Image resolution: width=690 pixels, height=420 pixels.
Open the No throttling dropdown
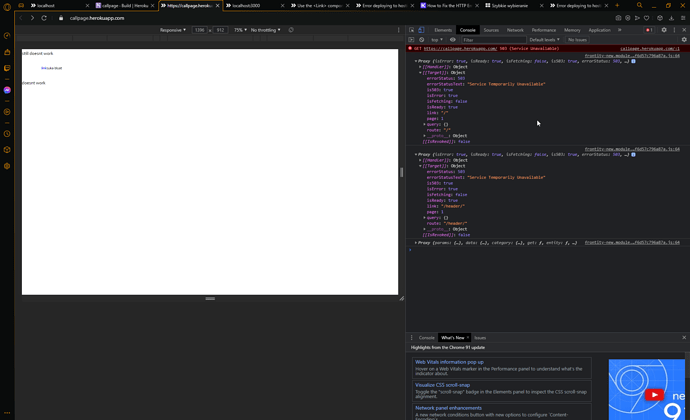click(x=266, y=30)
